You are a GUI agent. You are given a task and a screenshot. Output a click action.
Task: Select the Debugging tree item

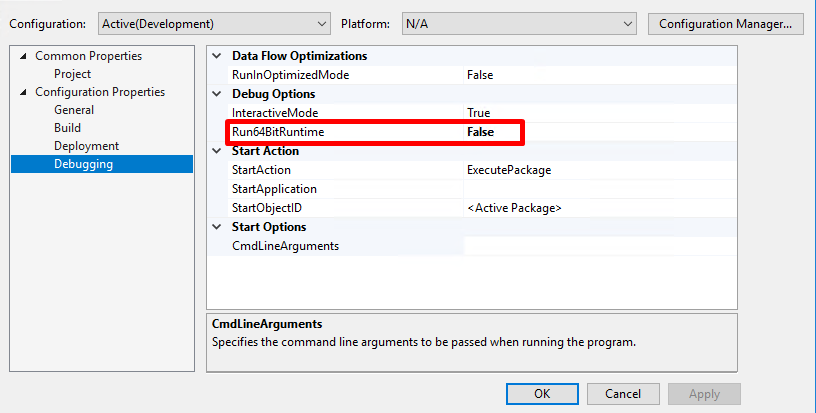pyautogui.click(x=83, y=164)
